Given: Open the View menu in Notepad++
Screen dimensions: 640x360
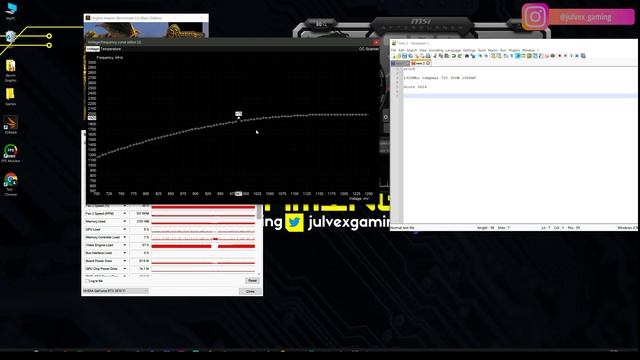Looking at the screenshot, I should [423, 50].
